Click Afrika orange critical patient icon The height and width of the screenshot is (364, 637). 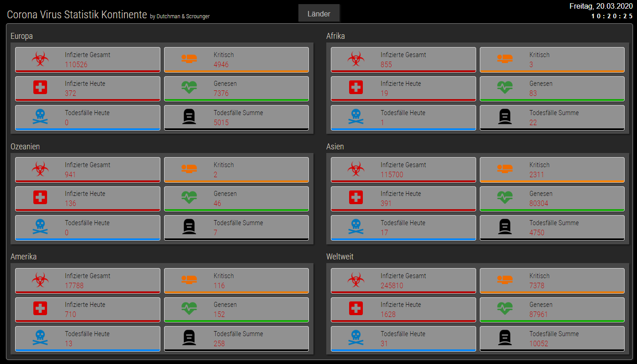(505, 58)
